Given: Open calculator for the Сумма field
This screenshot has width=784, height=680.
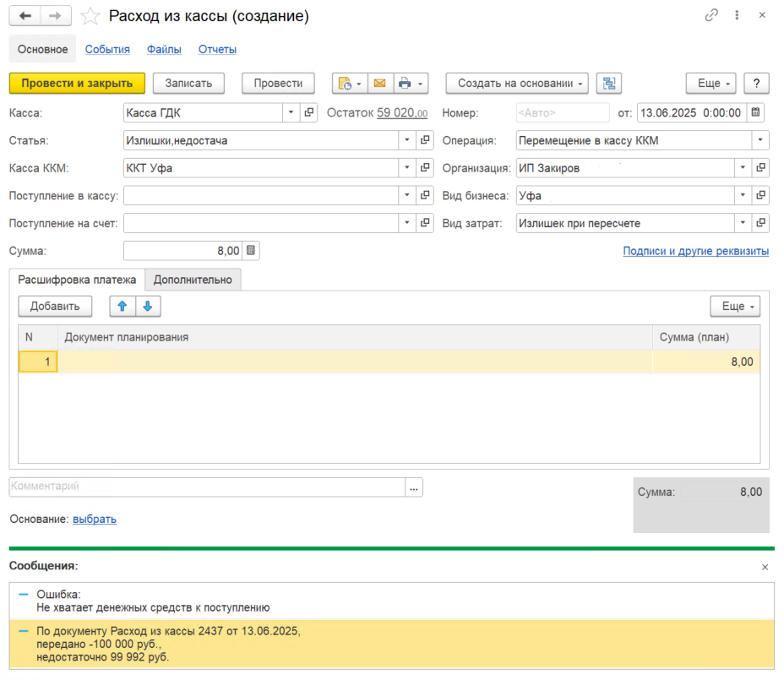Looking at the screenshot, I should point(251,251).
